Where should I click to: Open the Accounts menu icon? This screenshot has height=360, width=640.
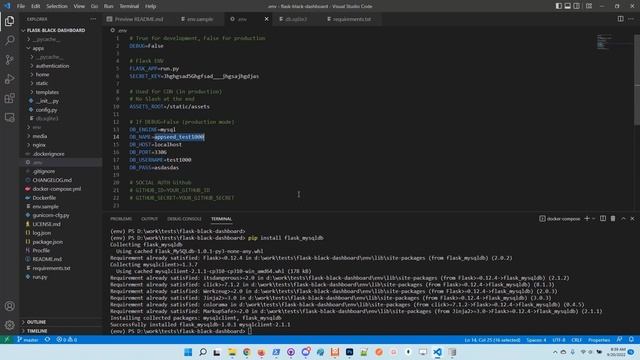pyautogui.click(x=9, y=306)
